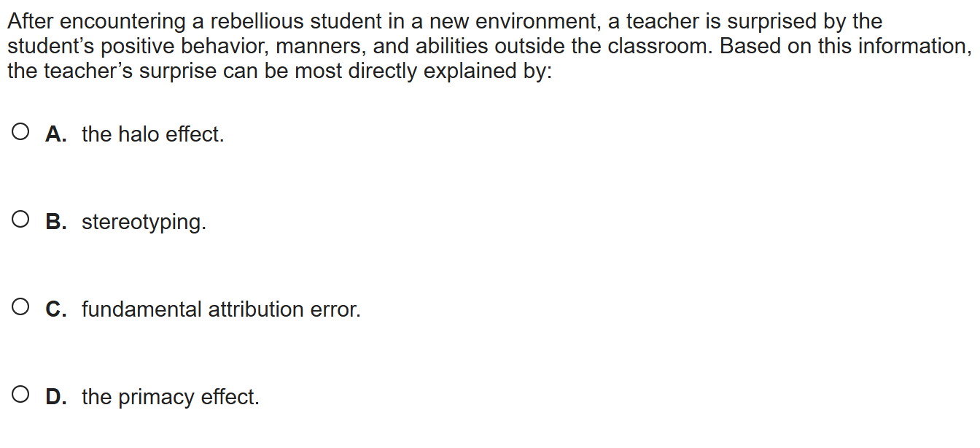Viewport: 980px width, 448px height.
Task: Select the radio button for option A
Action: (21, 133)
